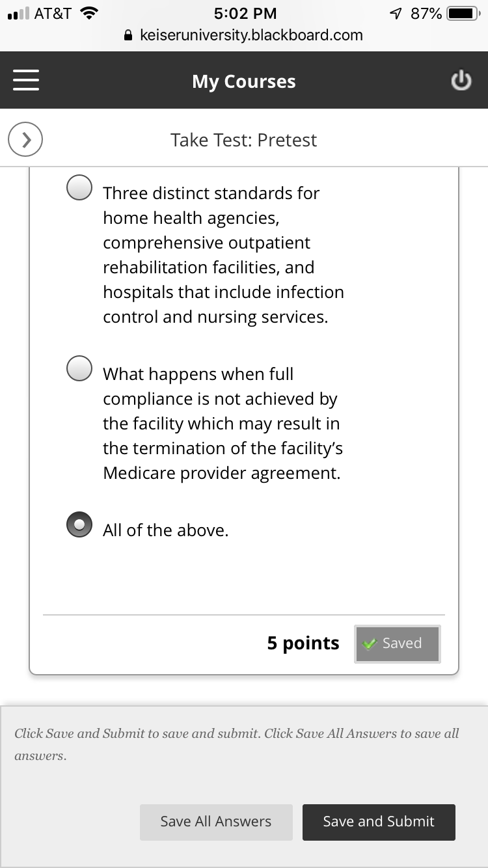Screen dimensions: 488x868
Task: Select the "All of the above" radio button
Action: 79,525
